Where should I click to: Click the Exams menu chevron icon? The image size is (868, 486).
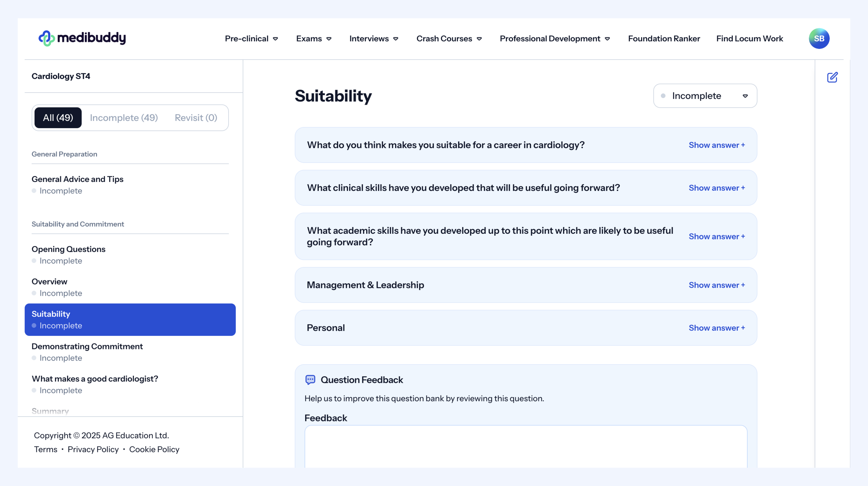tap(329, 39)
